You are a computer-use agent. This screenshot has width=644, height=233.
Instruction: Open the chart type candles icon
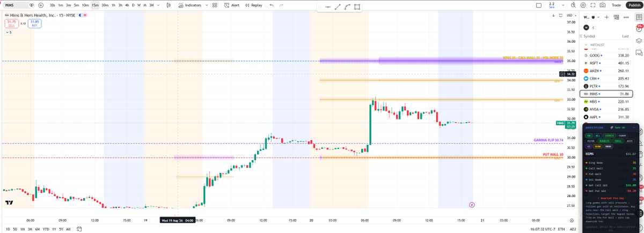169,5
